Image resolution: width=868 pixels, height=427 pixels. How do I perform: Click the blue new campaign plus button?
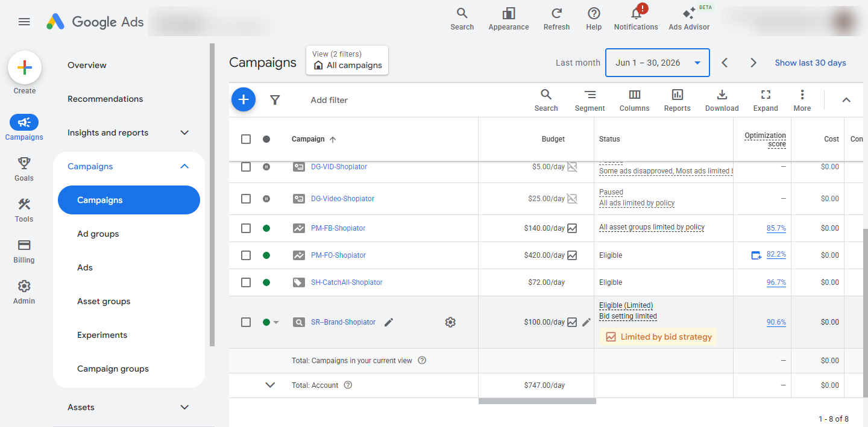[244, 99]
